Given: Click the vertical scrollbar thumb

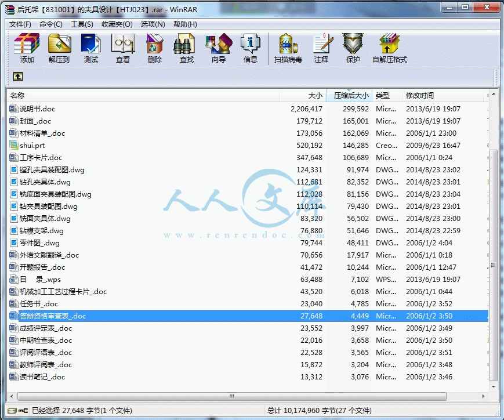Looking at the screenshot, I should tap(493, 265).
